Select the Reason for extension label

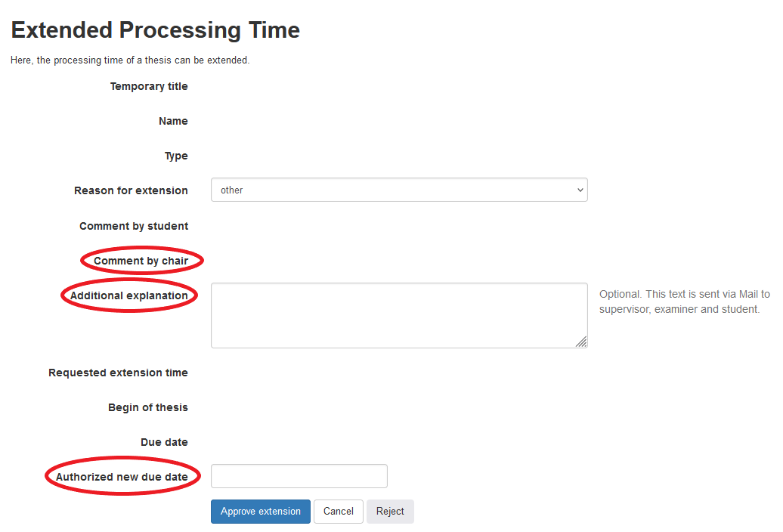coord(131,190)
